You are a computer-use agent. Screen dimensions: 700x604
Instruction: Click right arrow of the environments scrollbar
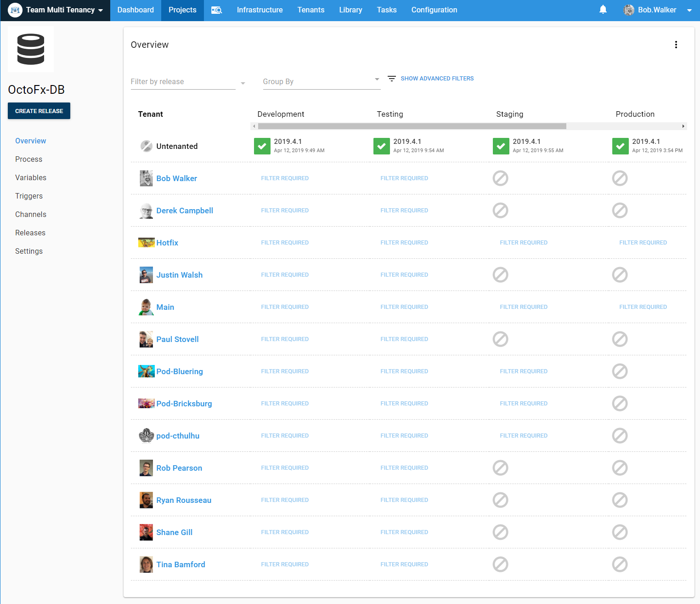[x=683, y=126]
